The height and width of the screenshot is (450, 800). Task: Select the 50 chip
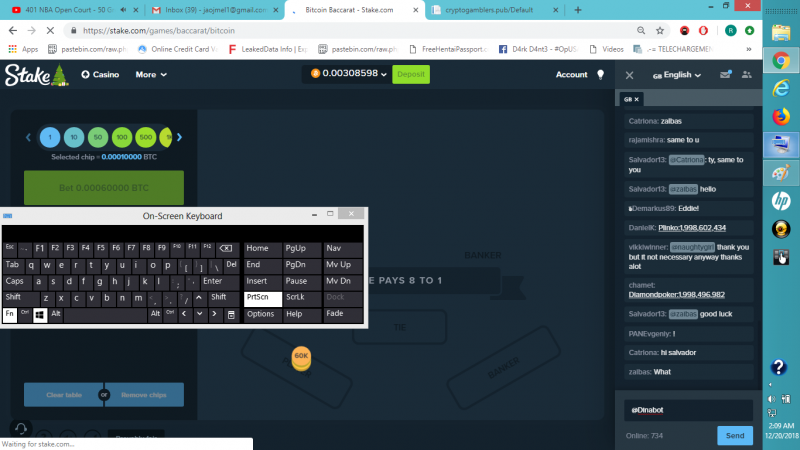coord(98,137)
